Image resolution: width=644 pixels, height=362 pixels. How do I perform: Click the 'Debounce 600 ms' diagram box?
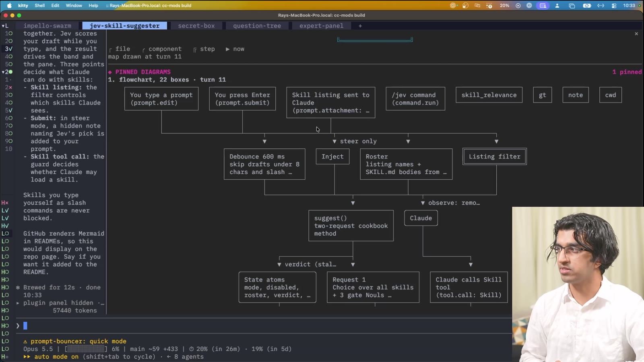coord(264,164)
